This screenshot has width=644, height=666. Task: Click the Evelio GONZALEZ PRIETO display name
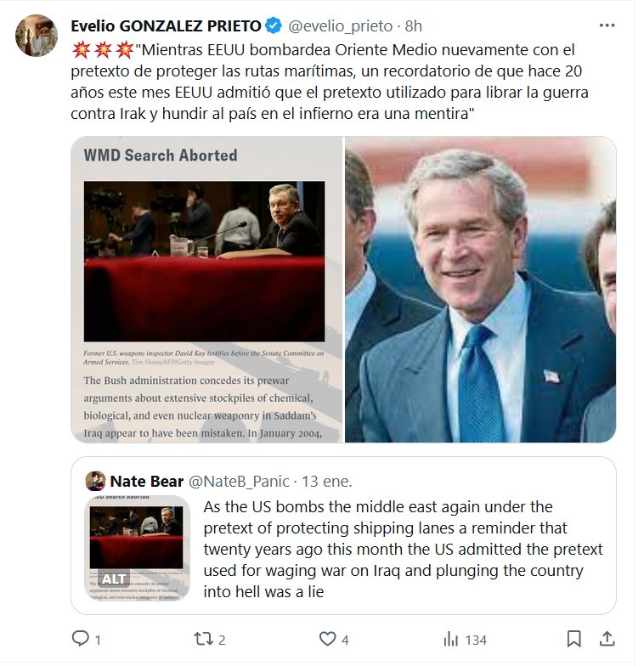[166, 25]
